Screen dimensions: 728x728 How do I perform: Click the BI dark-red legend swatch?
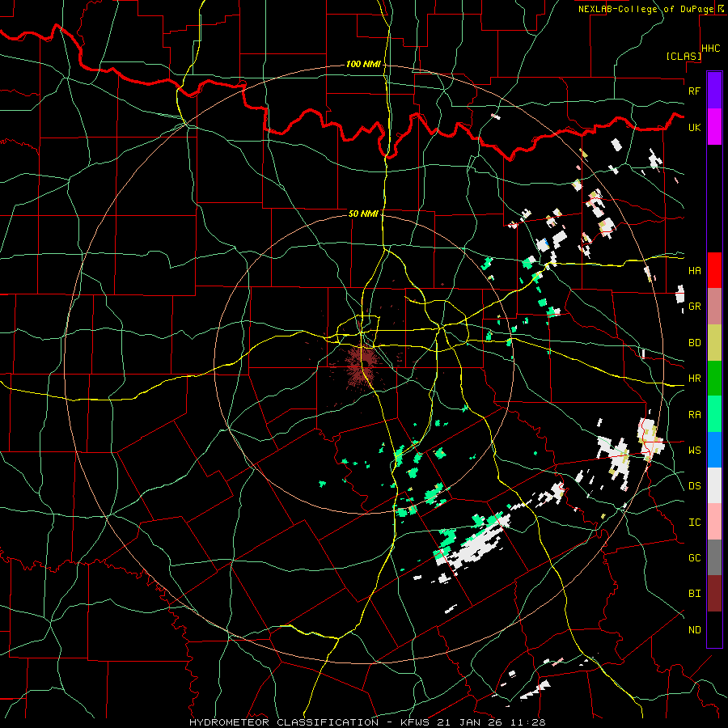click(x=714, y=594)
